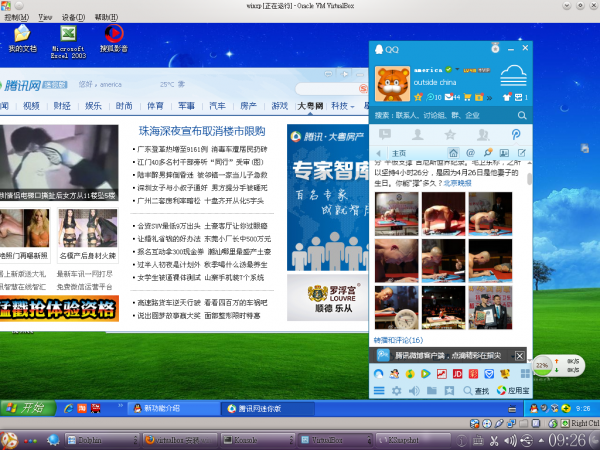Open the QQ sound settings speaker icon
The image size is (600, 450).
click(414, 390)
